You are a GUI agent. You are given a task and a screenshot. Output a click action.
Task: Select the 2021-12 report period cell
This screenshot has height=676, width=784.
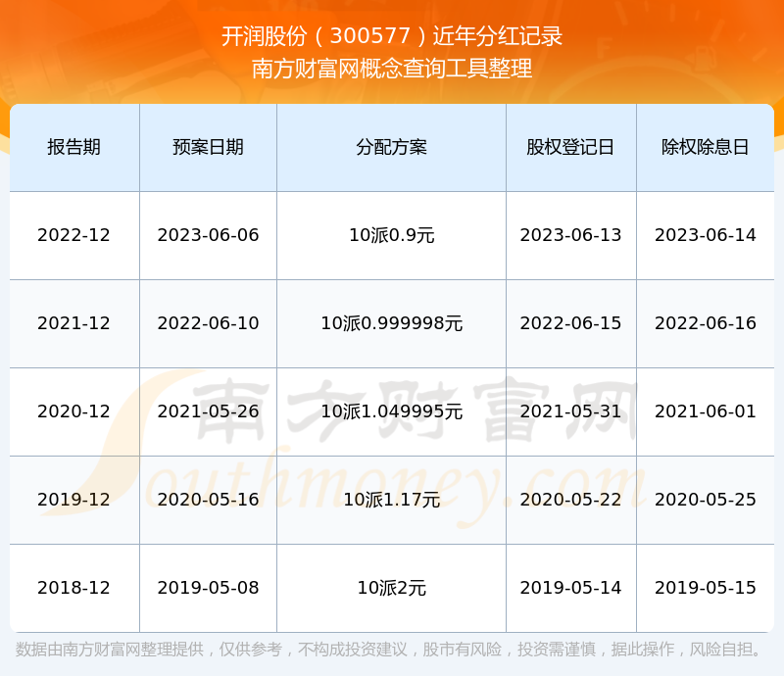pyautogui.click(x=74, y=323)
